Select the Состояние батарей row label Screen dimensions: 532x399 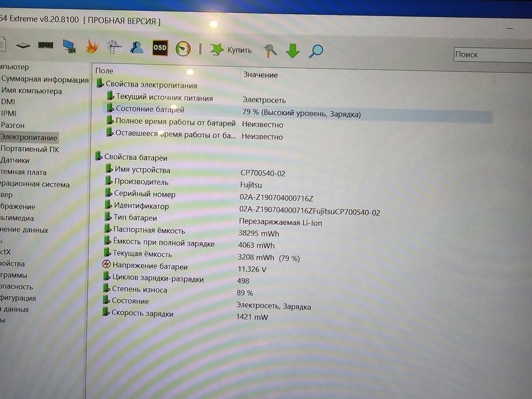coord(150,109)
